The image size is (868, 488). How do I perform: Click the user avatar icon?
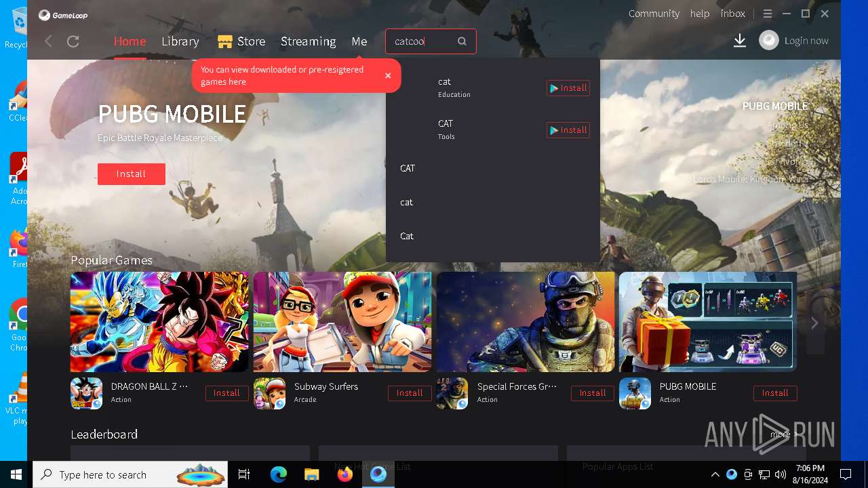(x=768, y=41)
